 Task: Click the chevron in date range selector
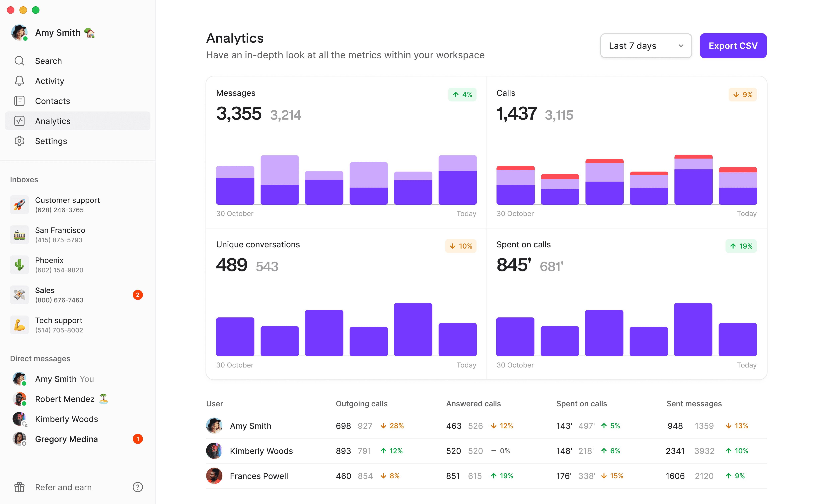[681, 46]
